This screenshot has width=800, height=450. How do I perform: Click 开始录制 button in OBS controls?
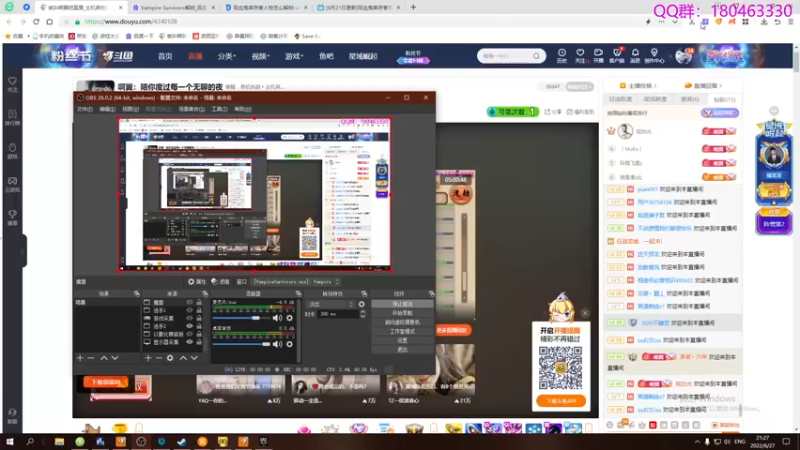[403, 313]
